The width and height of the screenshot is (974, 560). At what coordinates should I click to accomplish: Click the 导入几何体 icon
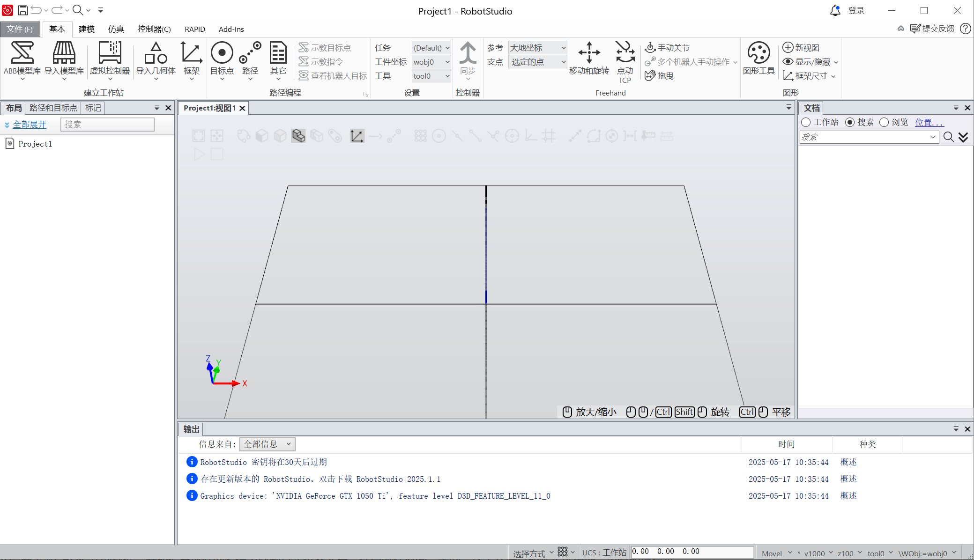pos(156,60)
